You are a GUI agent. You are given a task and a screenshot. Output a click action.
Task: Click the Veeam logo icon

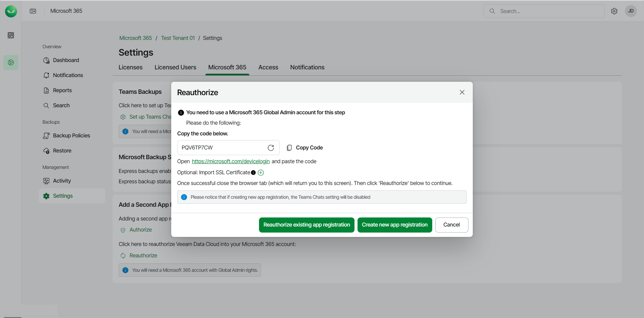point(11,11)
